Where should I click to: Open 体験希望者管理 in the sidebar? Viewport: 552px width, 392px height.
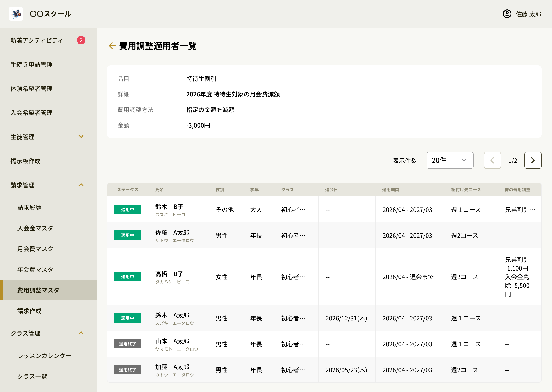tap(31, 89)
